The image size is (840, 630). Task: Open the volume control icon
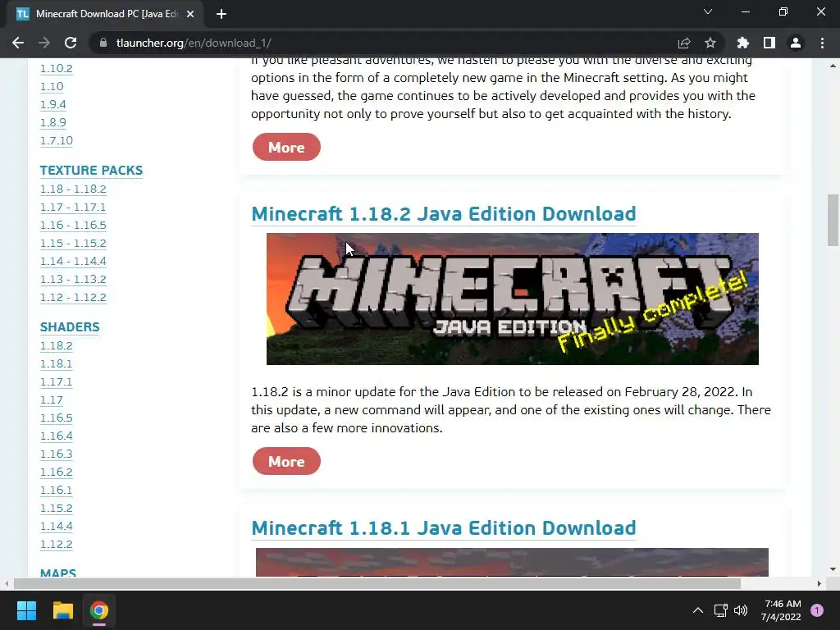(741, 610)
